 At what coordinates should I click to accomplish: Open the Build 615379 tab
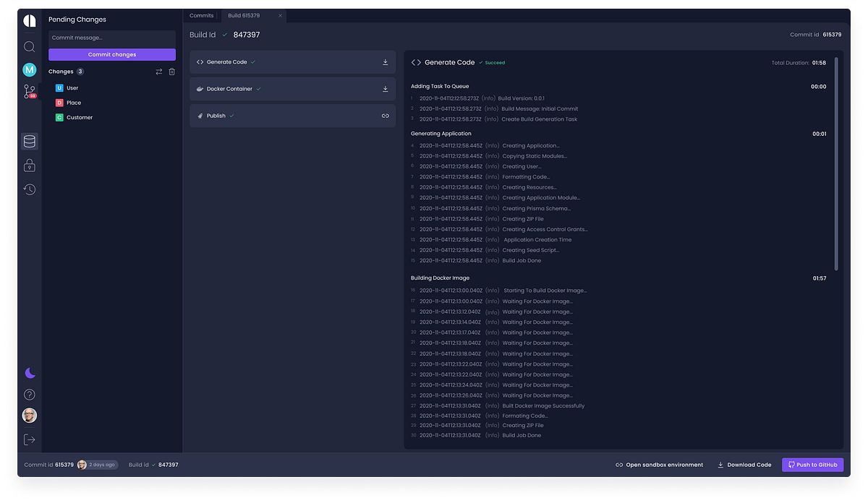[x=243, y=15]
